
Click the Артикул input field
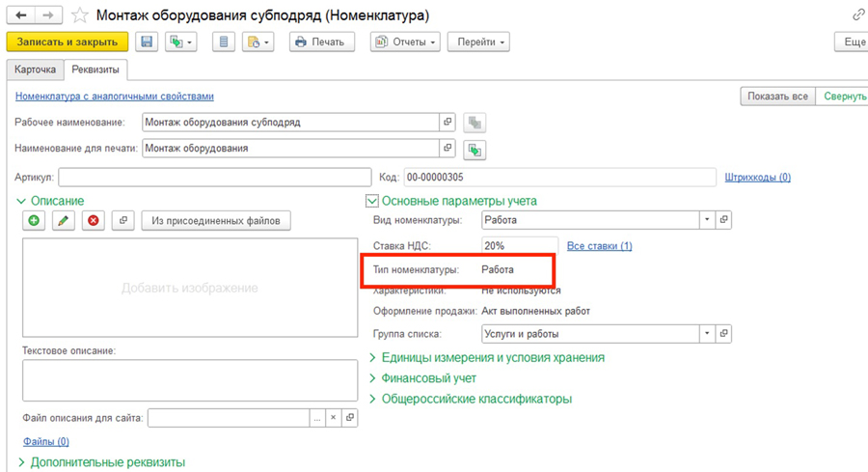coord(214,178)
